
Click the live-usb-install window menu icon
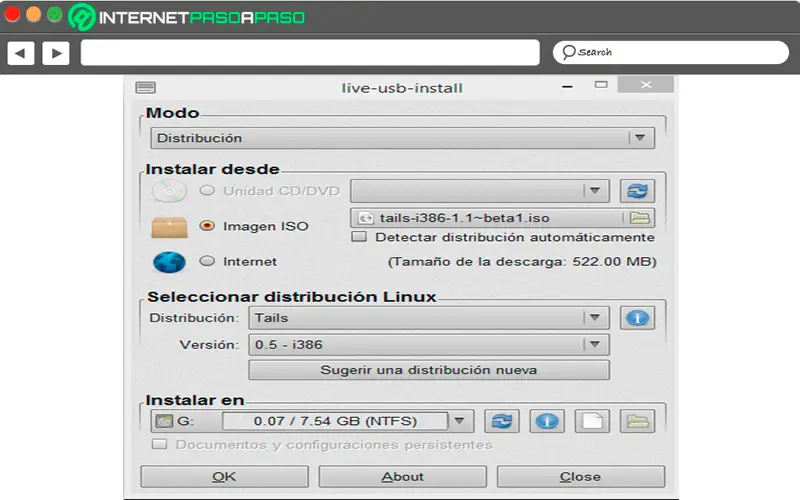pyautogui.click(x=145, y=88)
